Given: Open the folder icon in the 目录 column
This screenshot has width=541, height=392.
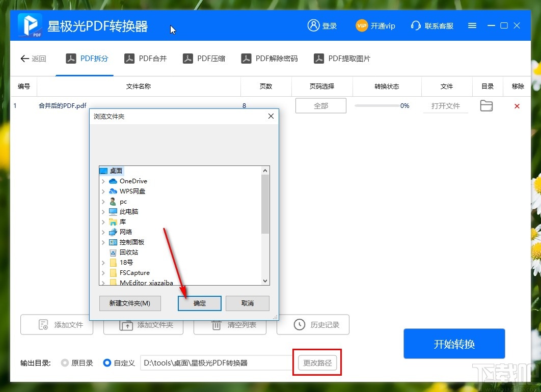Looking at the screenshot, I should [486, 105].
